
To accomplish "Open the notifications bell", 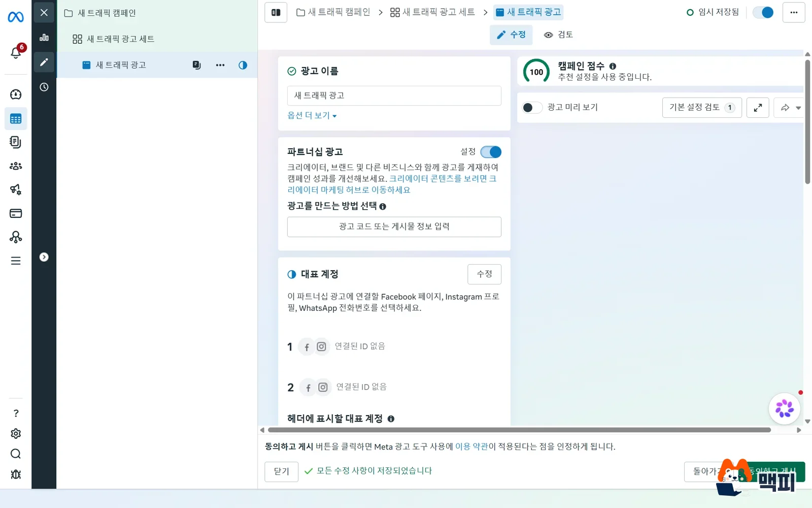I will (16, 52).
